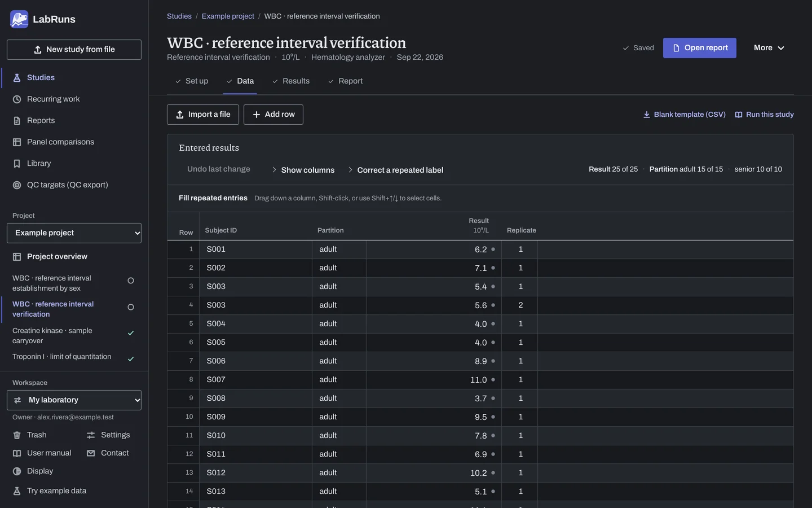Select Subject ID cell S001
Screen dimensions: 812x508
pos(256,249)
